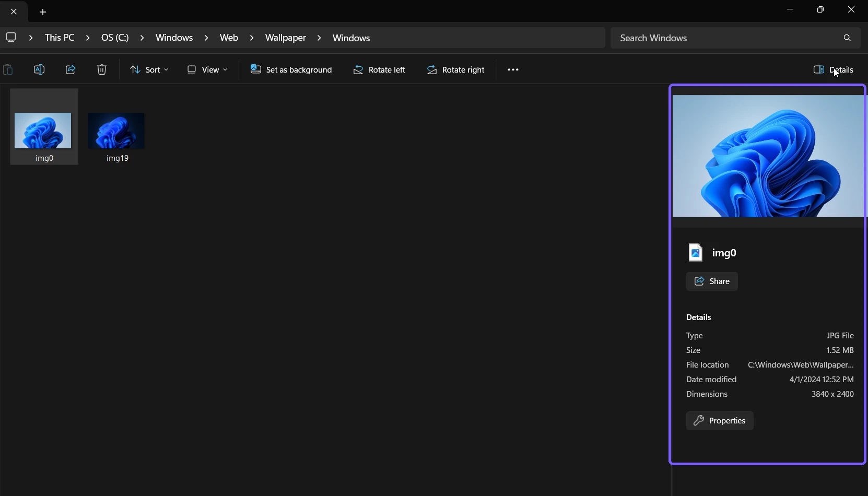Select the img19 thumbnail
The height and width of the screenshot is (496, 868).
click(116, 131)
